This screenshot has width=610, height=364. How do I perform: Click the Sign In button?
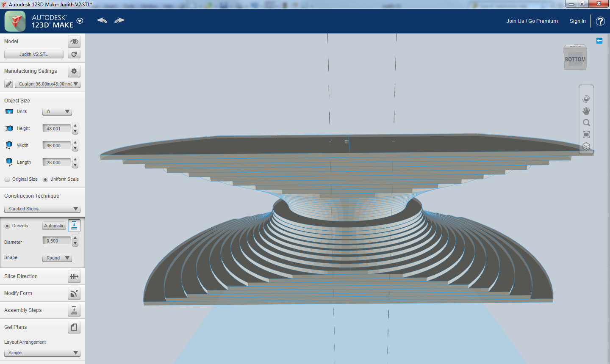click(x=577, y=21)
